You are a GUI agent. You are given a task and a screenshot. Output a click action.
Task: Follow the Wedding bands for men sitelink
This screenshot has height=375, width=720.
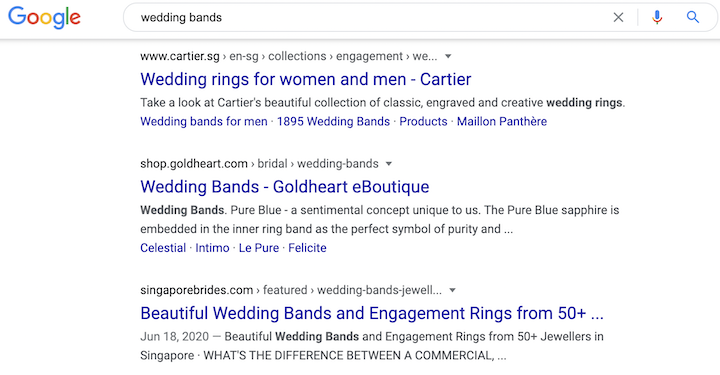[x=204, y=122]
